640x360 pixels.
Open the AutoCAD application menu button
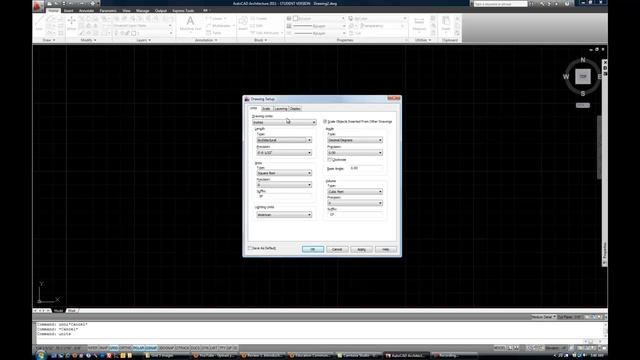pos(38,6)
